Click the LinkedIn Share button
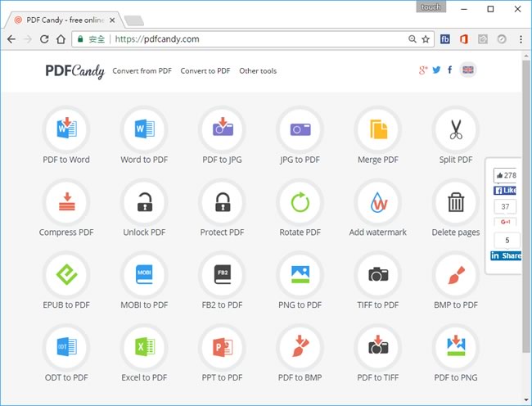 point(506,255)
